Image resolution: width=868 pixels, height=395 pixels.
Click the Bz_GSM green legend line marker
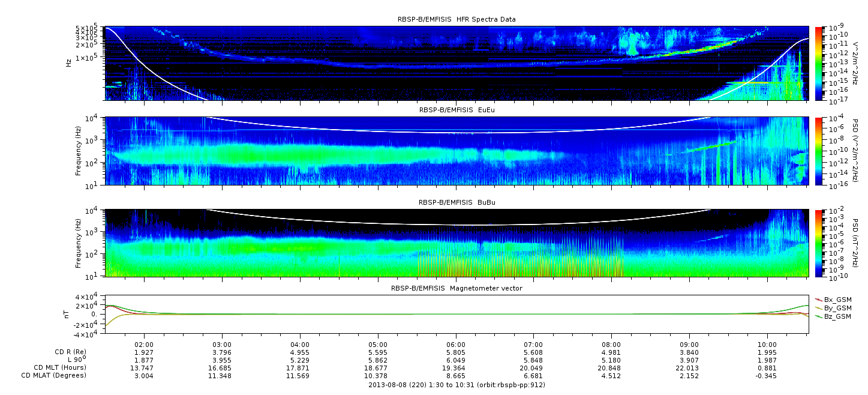point(818,316)
